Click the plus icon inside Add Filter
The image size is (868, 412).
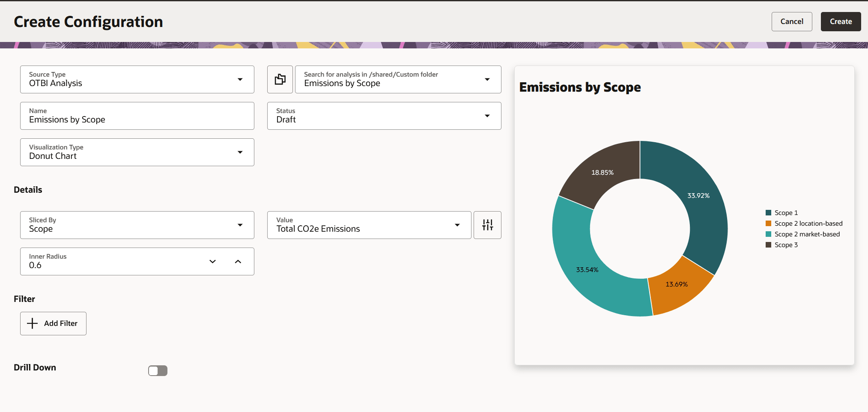(33, 323)
